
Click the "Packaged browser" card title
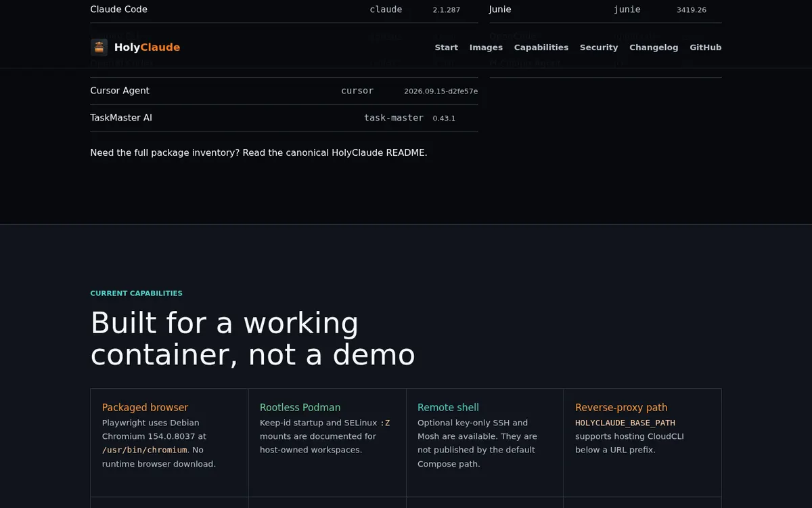pos(145,408)
